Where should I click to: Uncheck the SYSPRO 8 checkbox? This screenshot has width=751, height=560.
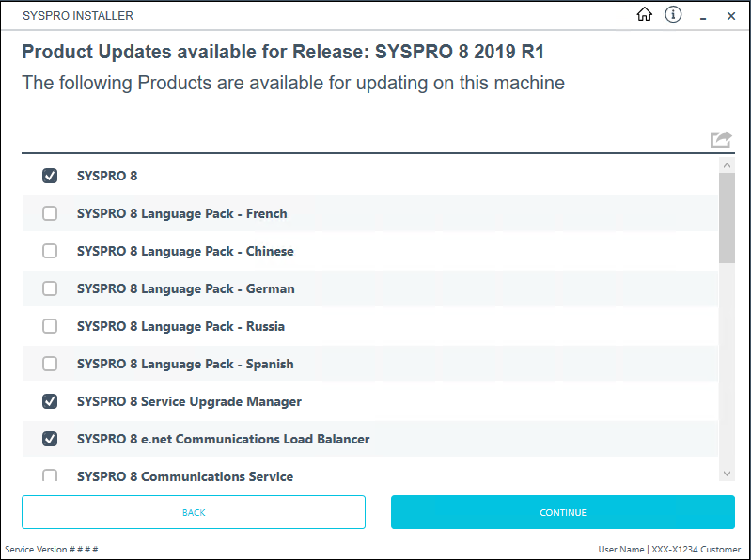(50, 176)
